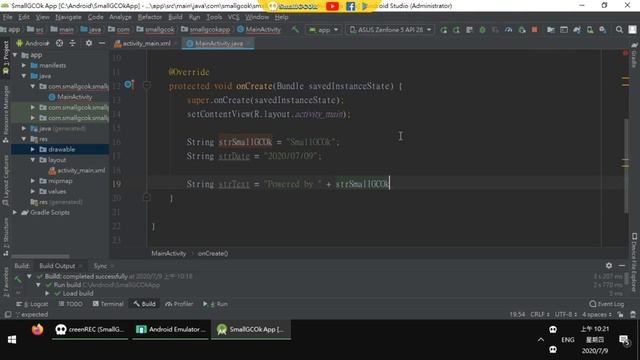The image size is (640, 360).
Task: Toggle tool window quick-access icon in status bar
Action: coord(8,314)
